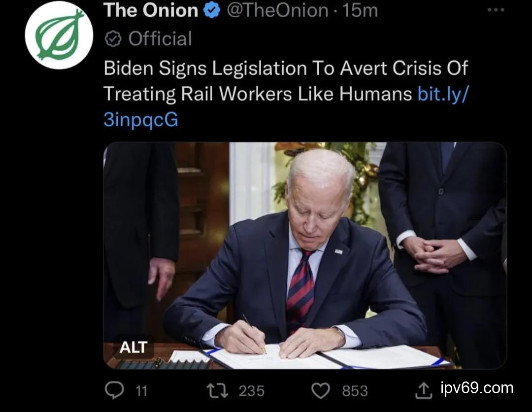Click the reply speech bubble icon
Screen dimensions: 532x412
tap(114, 390)
